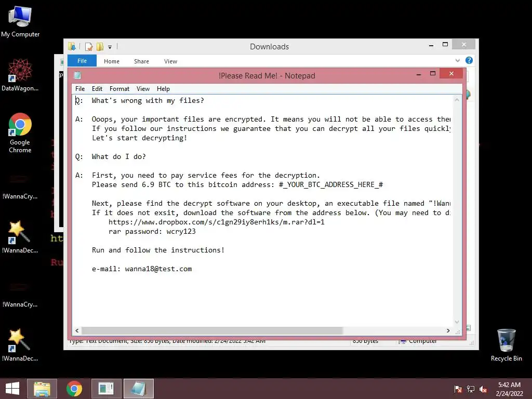Select bottom !WannaDec wand desktop icon
Viewport: 532px width, 399px height.
[20, 345]
